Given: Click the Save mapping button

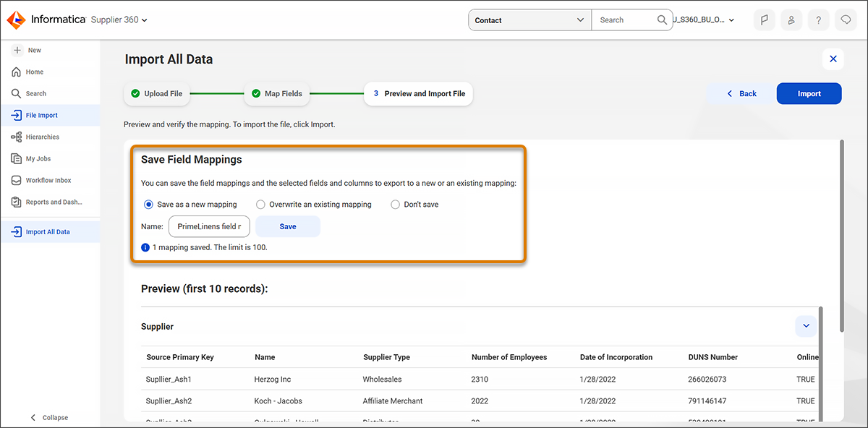Looking at the screenshot, I should click(x=288, y=226).
